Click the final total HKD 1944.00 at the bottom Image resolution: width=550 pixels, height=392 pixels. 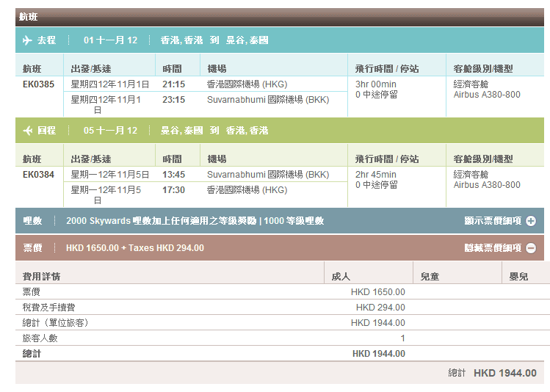[504, 373]
